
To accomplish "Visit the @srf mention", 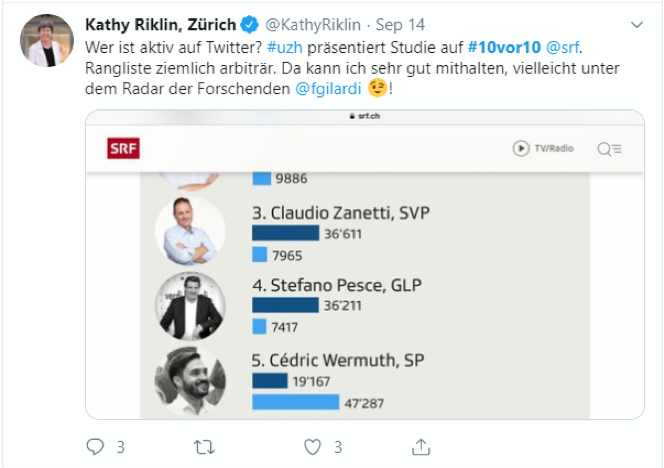I will click(x=565, y=47).
